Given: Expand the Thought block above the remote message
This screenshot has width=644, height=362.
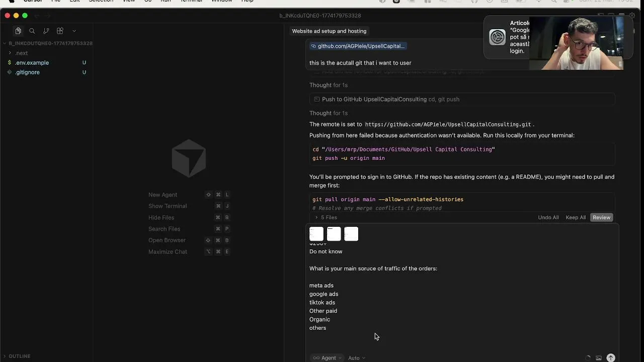Looking at the screenshot, I should [329, 113].
